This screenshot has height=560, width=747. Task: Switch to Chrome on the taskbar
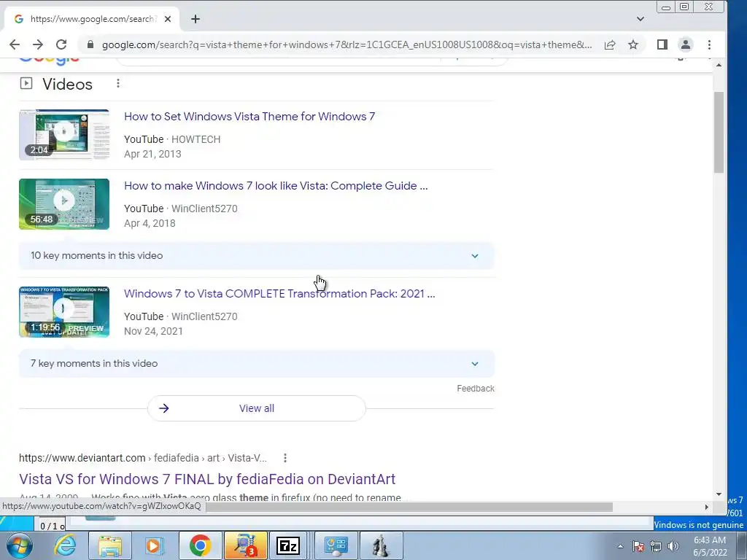[x=200, y=545]
